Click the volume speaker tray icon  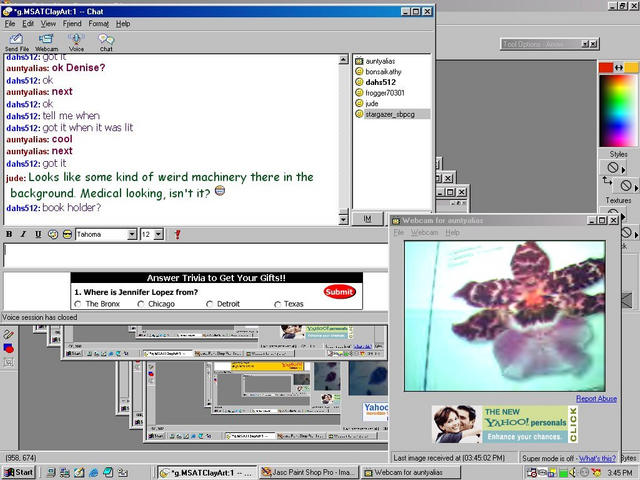[x=574, y=472]
